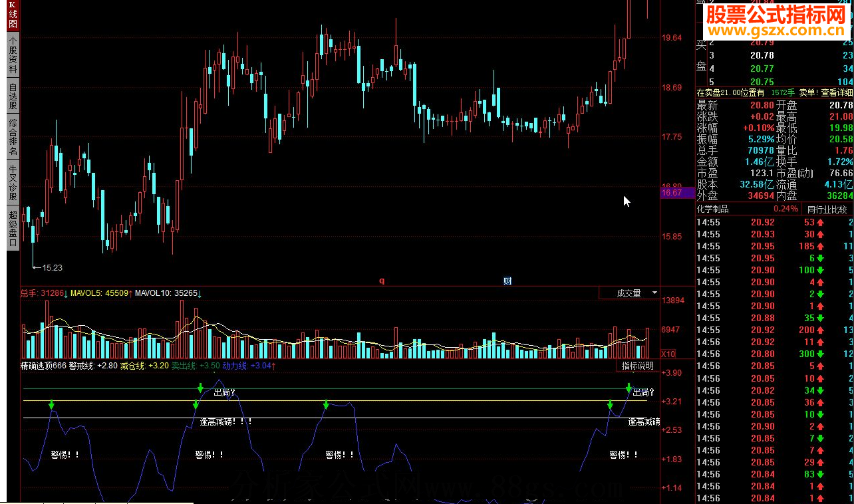The image size is (854, 504).
Task: Click the 18.69 price axis label
Action: [x=672, y=88]
